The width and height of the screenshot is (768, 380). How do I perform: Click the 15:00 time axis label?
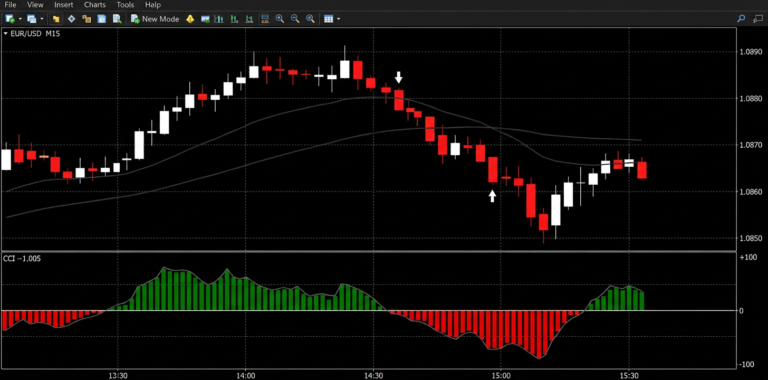coord(501,376)
